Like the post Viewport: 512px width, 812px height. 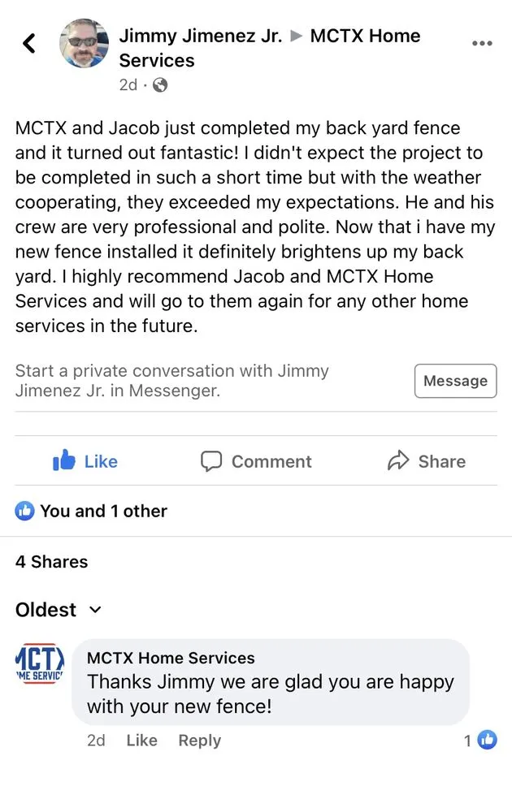pos(85,461)
